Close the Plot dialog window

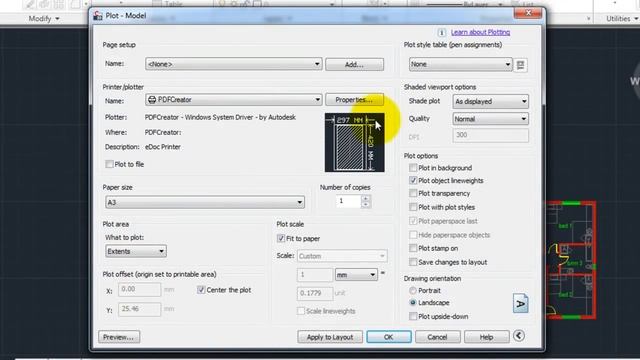click(x=528, y=13)
